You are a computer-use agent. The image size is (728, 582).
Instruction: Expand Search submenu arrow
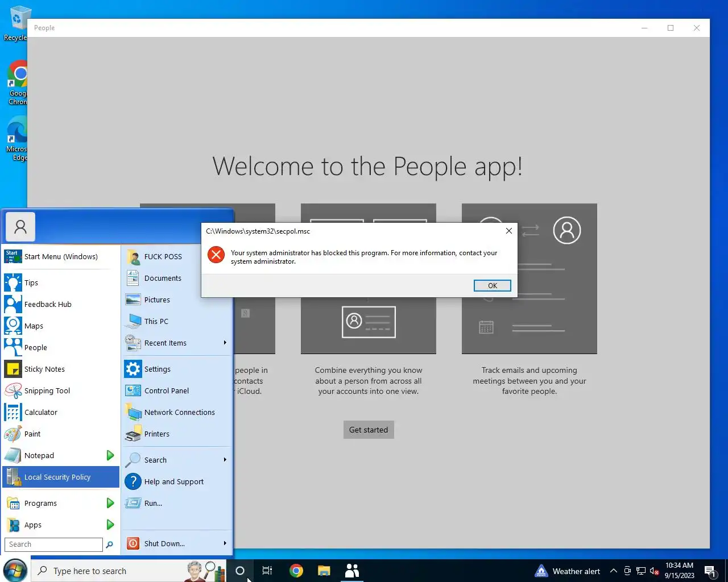[225, 460]
